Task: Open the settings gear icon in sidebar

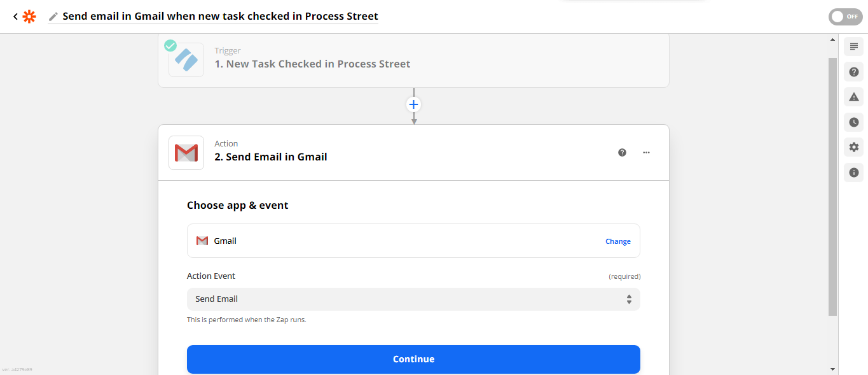Action: pos(853,147)
